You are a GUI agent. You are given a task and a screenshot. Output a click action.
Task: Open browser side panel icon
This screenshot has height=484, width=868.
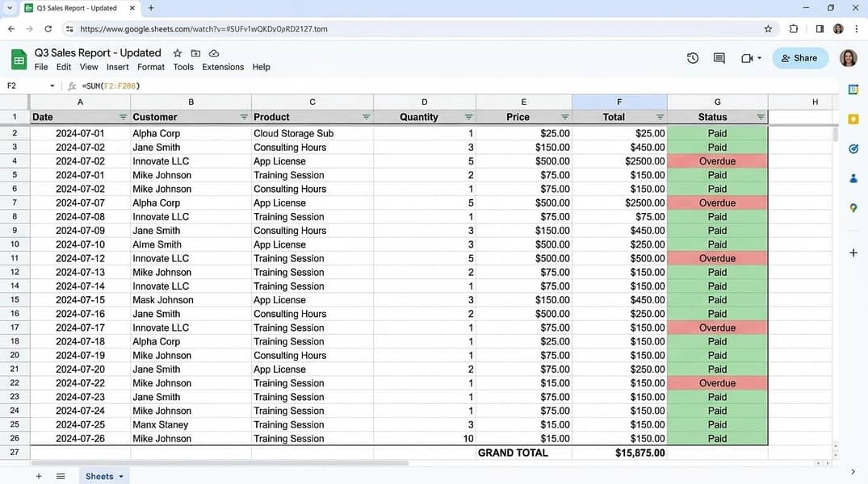[x=820, y=29]
